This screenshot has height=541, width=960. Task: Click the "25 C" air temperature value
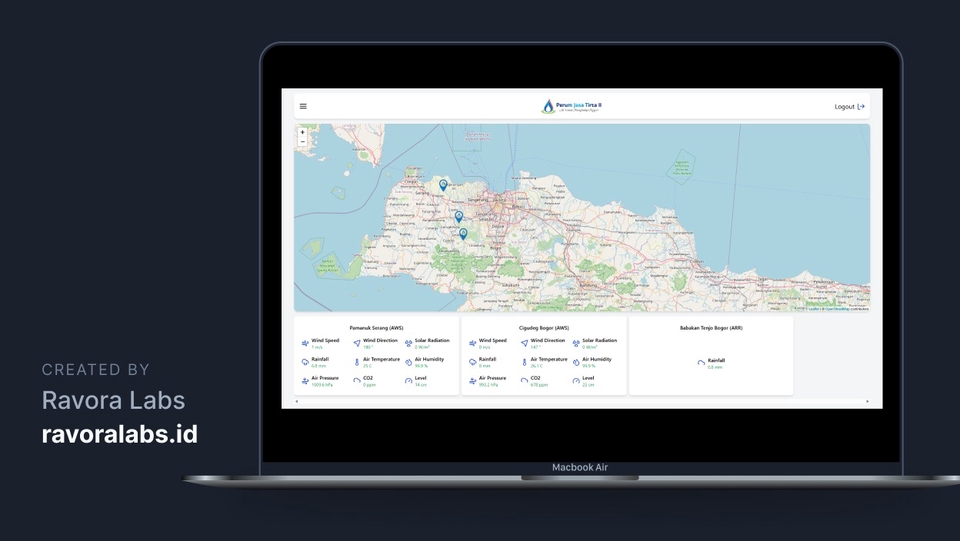point(367,366)
